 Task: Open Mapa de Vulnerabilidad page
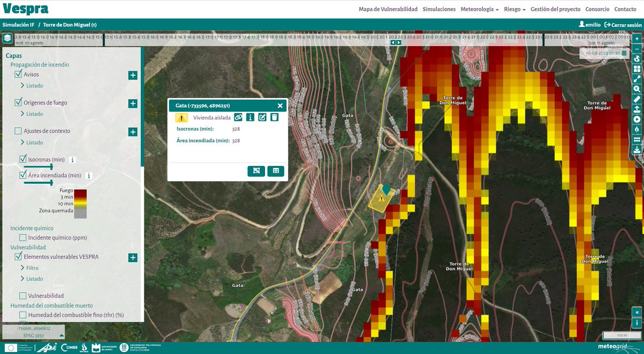pos(388,9)
